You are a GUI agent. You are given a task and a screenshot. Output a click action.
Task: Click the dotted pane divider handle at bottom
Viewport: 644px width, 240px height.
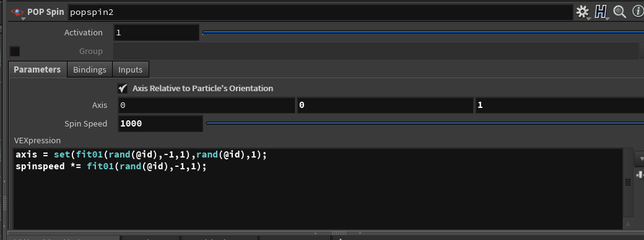click(339, 233)
